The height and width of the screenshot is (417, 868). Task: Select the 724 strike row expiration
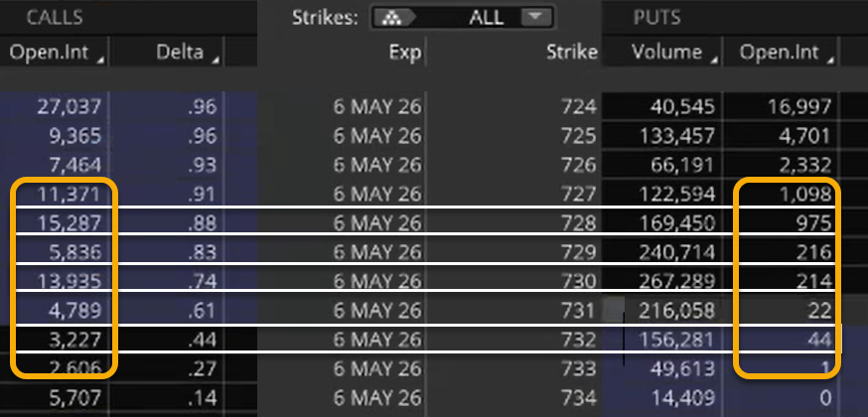[377, 106]
